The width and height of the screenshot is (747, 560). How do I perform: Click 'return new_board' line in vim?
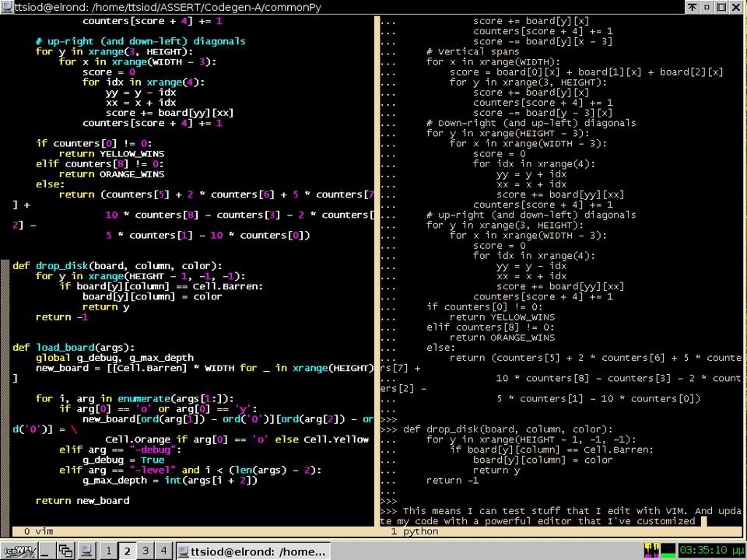pos(82,501)
